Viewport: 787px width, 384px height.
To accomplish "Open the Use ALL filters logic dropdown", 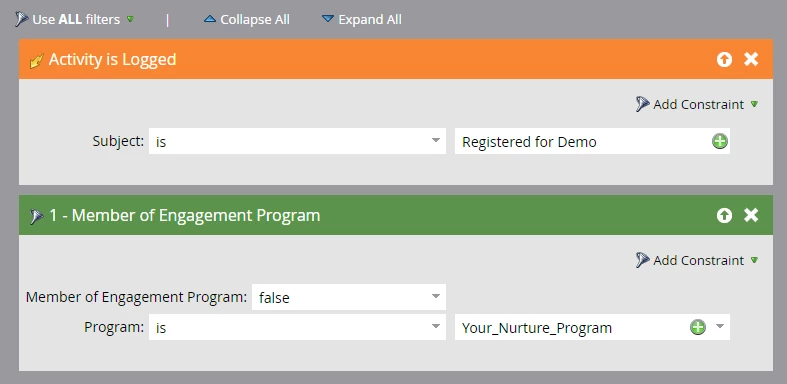I will [x=130, y=19].
